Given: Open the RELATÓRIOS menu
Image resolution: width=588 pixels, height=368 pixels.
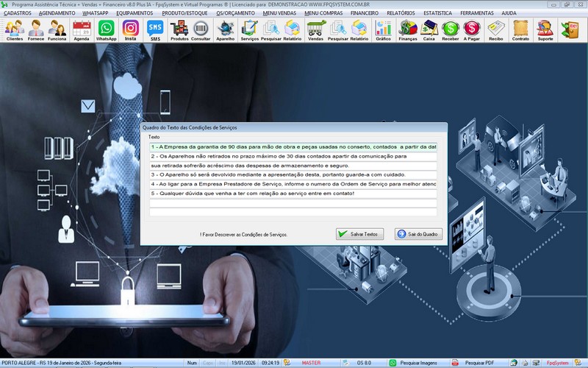Looking at the screenshot, I should point(401,13).
